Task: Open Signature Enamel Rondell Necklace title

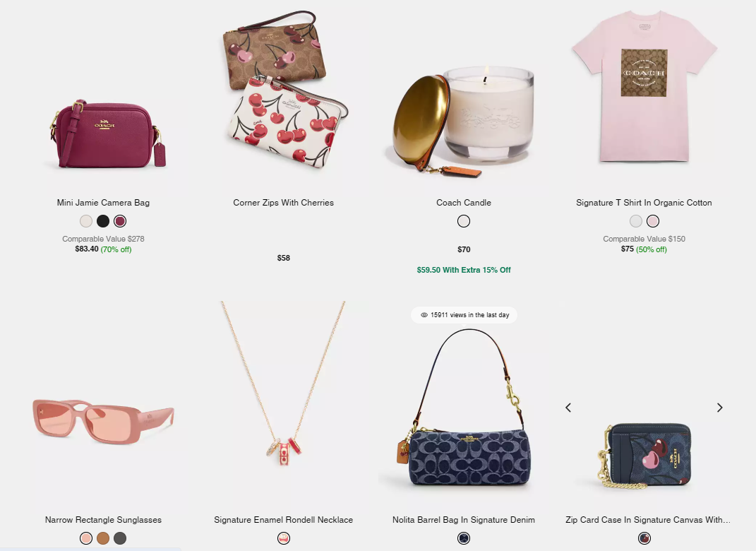Action: (284, 520)
